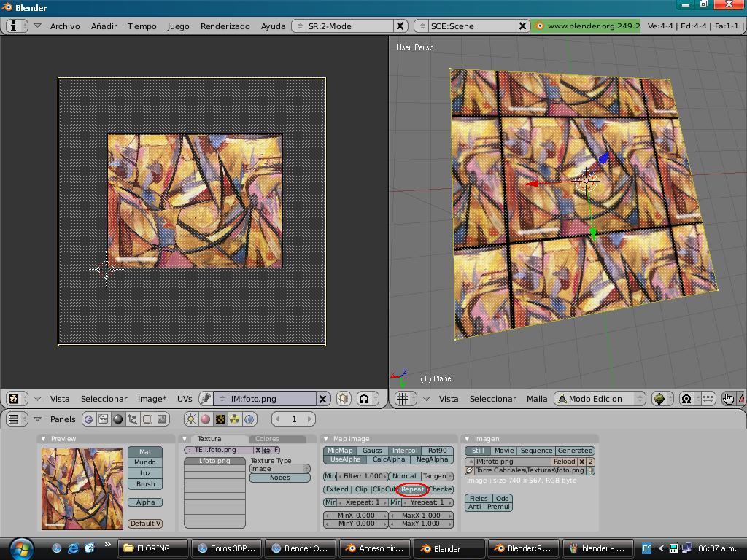Open the SCE:Scene selector arrows

coord(422,26)
